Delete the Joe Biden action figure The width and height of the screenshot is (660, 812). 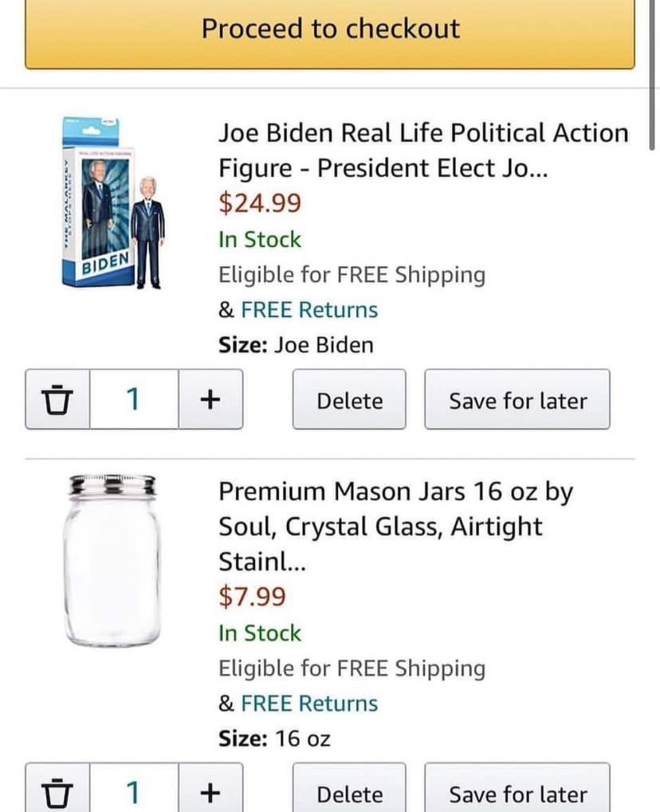click(x=349, y=399)
